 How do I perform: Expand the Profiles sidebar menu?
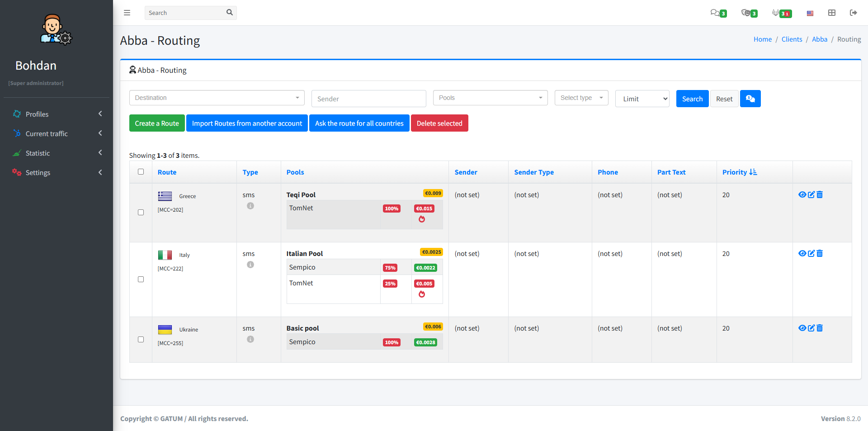pos(57,114)
